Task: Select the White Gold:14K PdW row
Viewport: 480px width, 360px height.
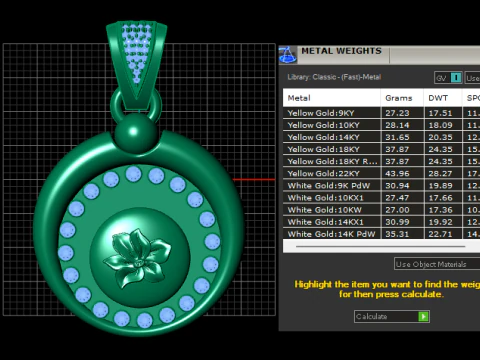Action: coord(382,234)
